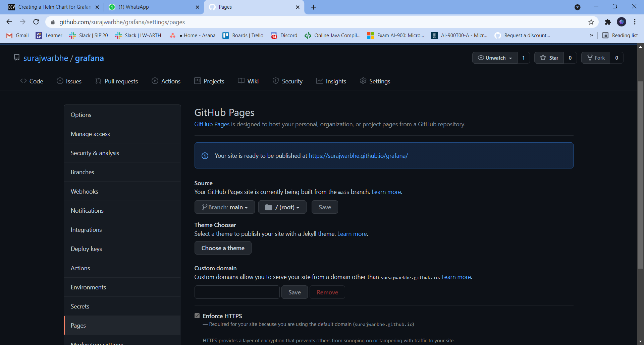
Task: Open Discord from the bookmarks bar
Action: [284, 35]
